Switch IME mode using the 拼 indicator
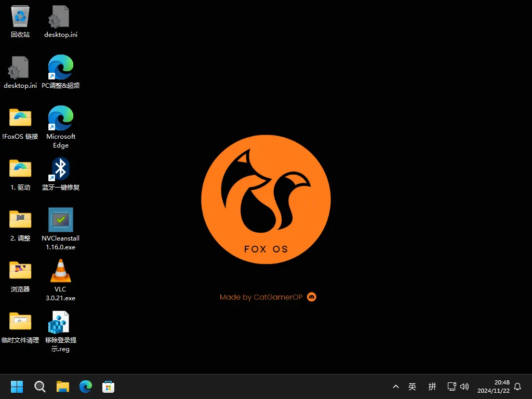This screenshot has height=399, width=532. [432, 387]
